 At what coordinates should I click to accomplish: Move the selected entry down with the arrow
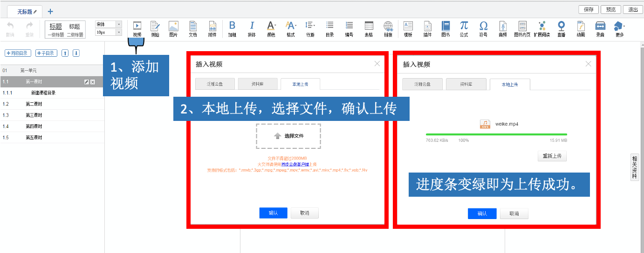pyautogui.click(x=76, y=53)
